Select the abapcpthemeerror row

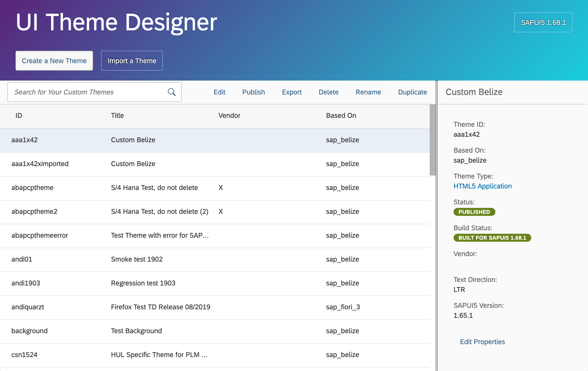pos(215,235)
